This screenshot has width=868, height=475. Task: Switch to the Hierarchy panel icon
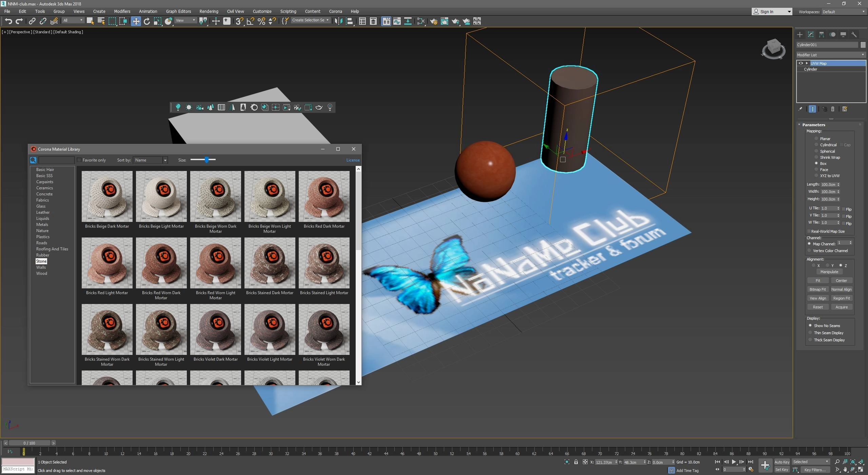click(x=822, y=35)
